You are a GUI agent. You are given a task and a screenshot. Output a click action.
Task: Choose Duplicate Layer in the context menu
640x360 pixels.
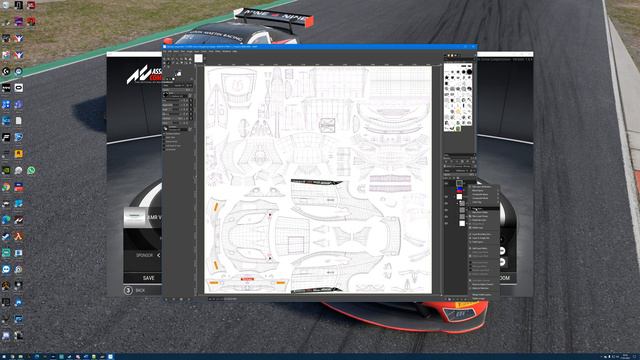tap(484, 220)
